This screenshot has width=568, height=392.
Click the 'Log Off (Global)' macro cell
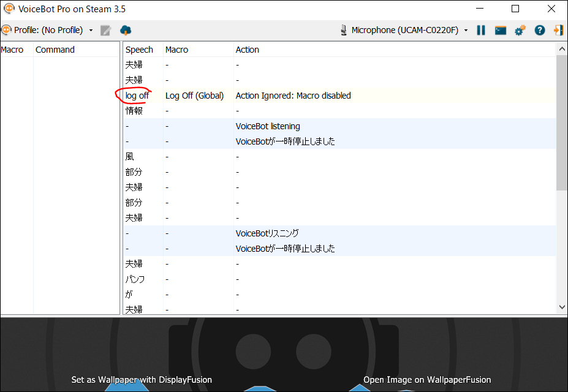(194, 96)
